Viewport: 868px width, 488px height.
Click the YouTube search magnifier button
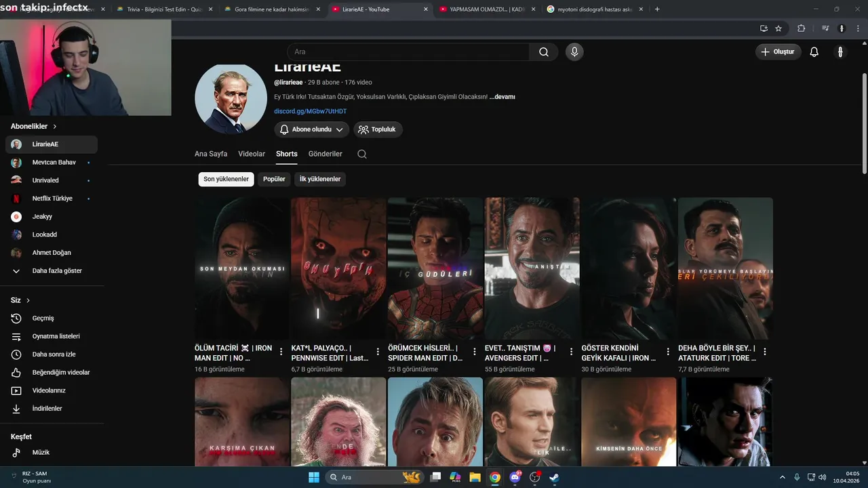click(x=544, y=52)
